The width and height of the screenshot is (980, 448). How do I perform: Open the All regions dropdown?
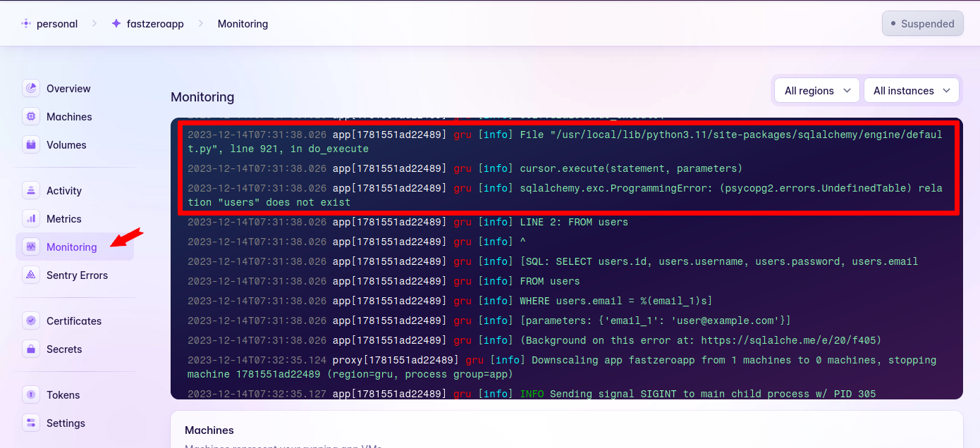coord(817,91)
